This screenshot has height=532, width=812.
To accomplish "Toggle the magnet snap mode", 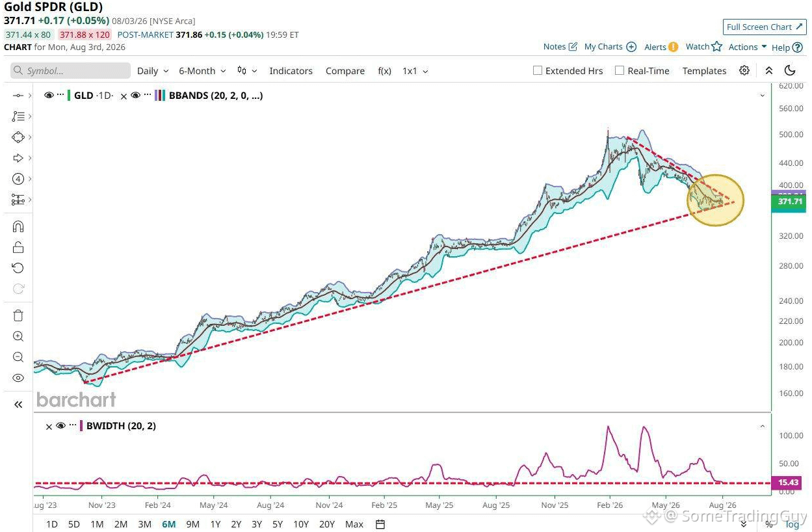I will click(x=18, y=226).
